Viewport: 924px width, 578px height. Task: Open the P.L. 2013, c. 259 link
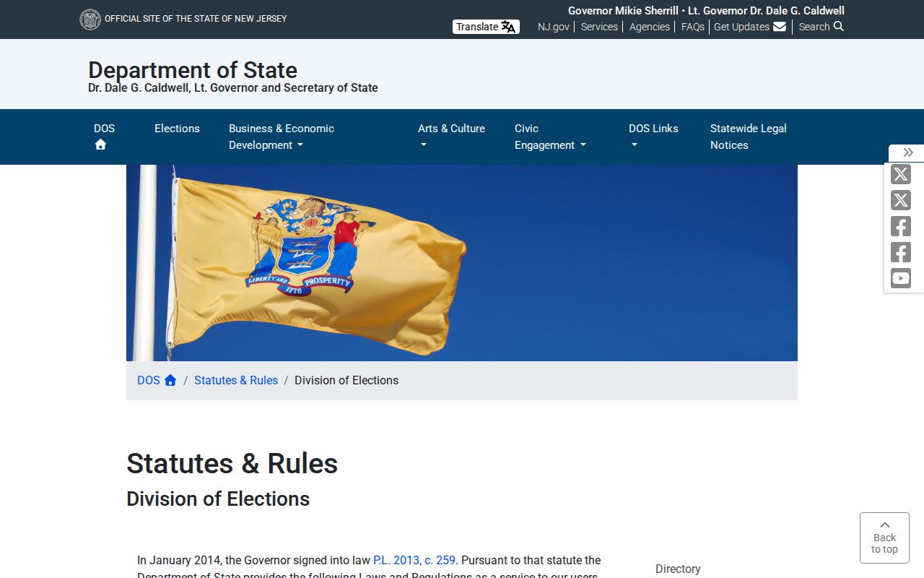[x=414, y=560]
